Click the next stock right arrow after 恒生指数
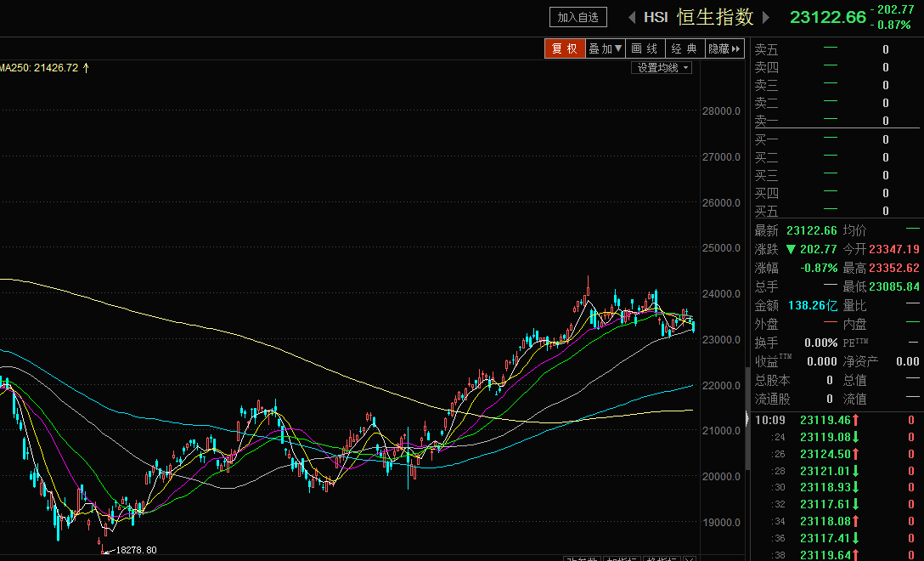 pyautogui.click(x=765, y=17)
